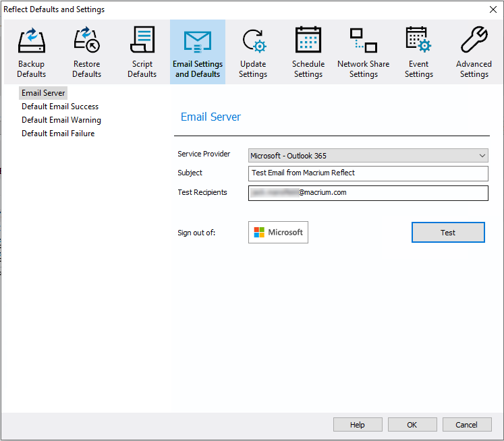Image resolution: width=504 pixels, height=441 pixels.
Task: Open the Default Email Success page
Action: point(60,107)
